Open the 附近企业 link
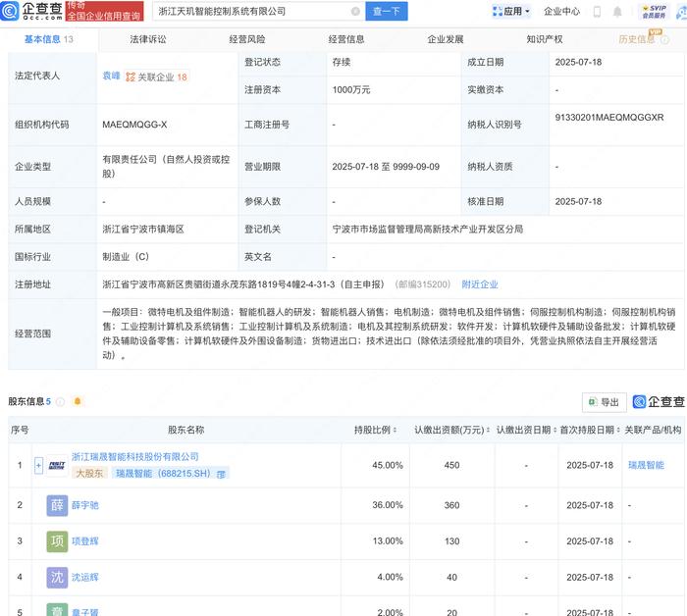Viewport: 687px width, 616px height. [x=480, y=284]
